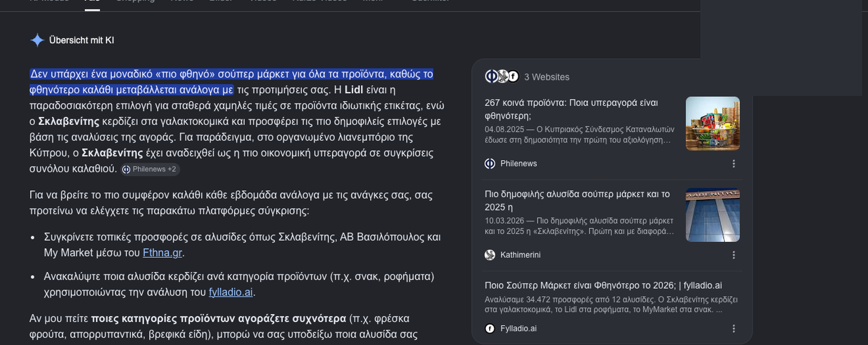Click the shopping basket thumbnail for Philenews article
The height and width of the screenshot is (345, 868).
712,123
